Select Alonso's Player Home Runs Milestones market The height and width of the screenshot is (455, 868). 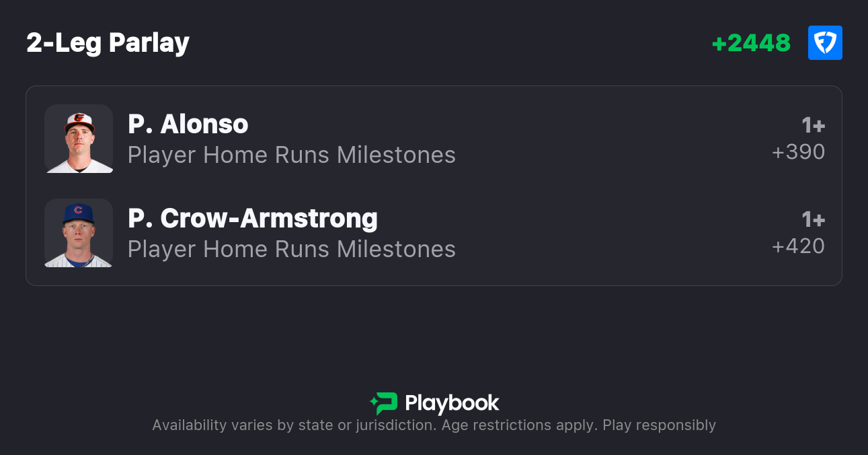click(292, 155)
